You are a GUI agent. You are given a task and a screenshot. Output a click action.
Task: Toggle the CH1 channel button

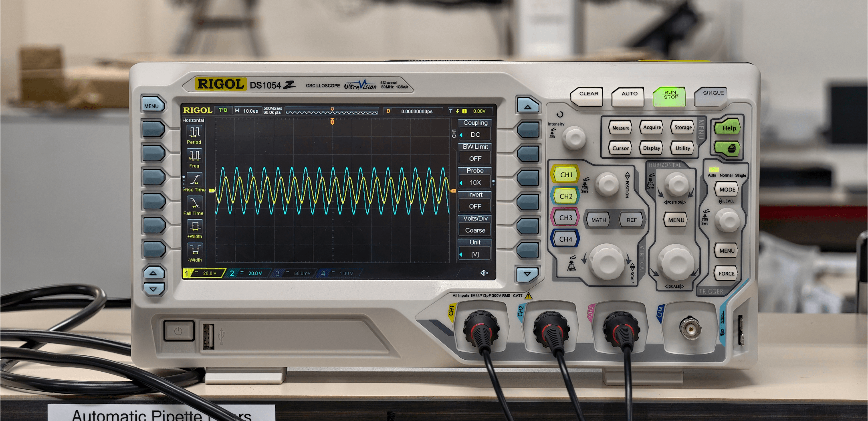[x=566, y=175]
